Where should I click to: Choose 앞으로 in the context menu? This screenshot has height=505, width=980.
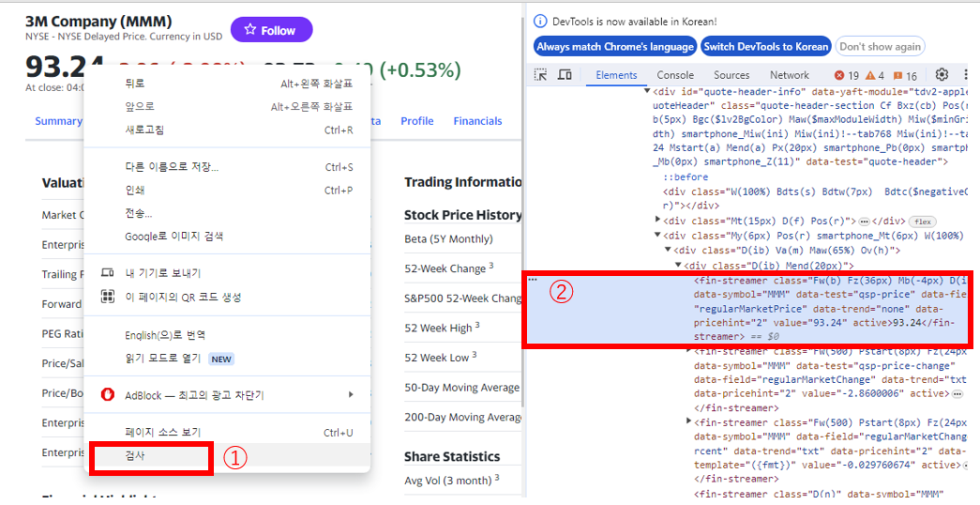pos(228,106)
